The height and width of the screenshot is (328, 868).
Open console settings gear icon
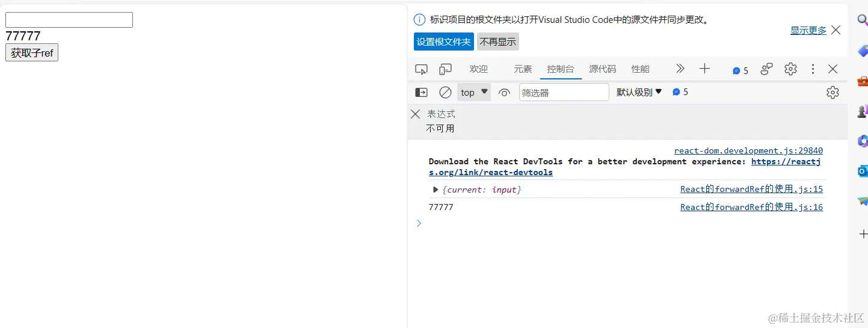tap(833, 92)
